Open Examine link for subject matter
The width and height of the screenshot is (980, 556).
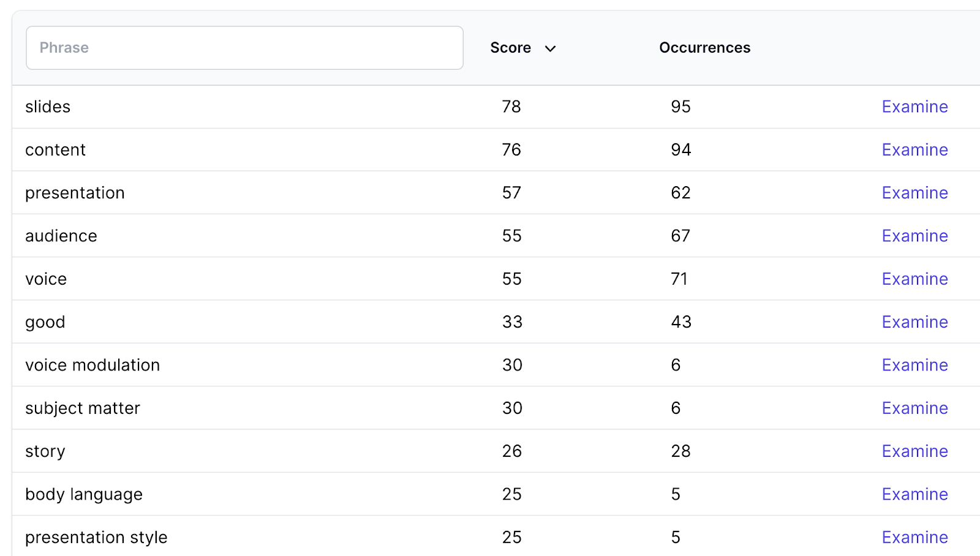click(914, 408)
